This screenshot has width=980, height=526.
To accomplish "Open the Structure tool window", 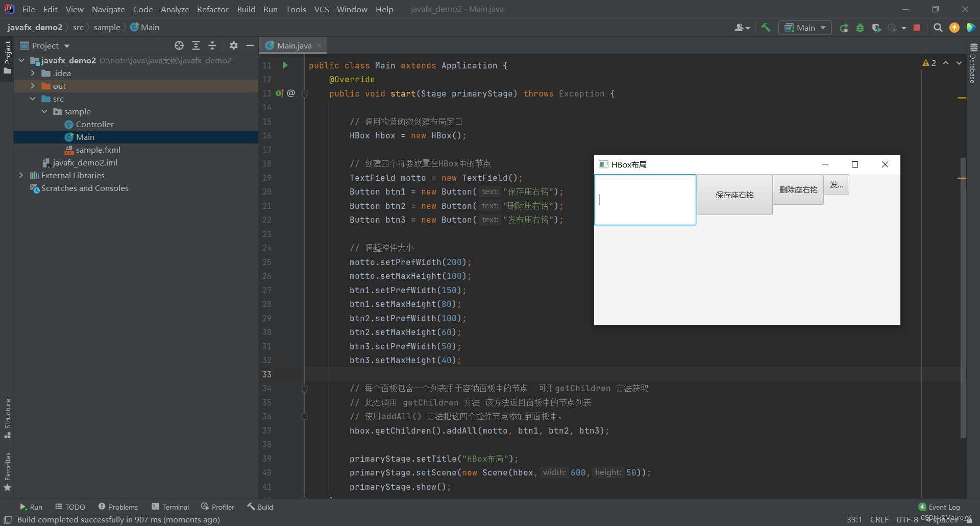I will [x=7, y=418].
